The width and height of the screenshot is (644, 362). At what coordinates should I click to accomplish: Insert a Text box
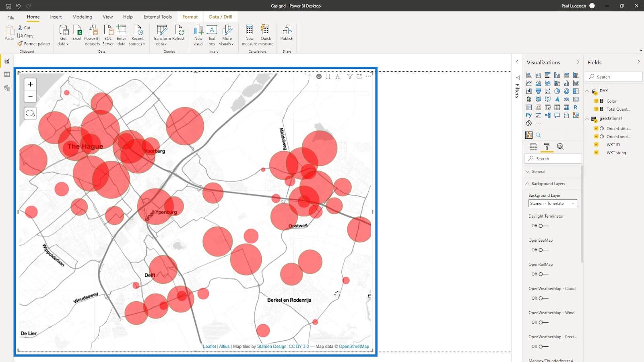pos(212,35)
